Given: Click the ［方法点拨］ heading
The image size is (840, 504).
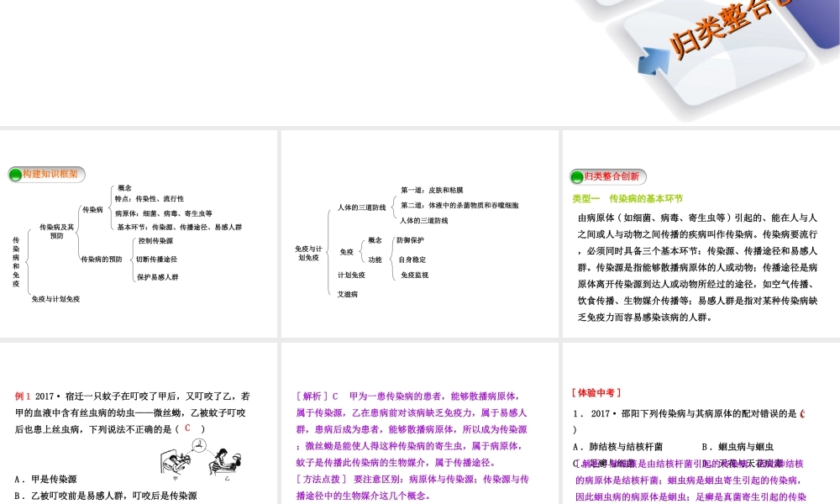Looking at the screenshot, I should click(322, 480).
